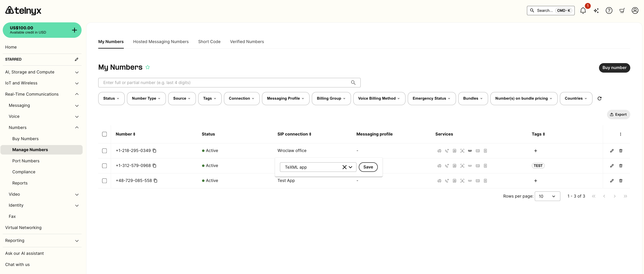Switch to Hosted Messaging Numbers tab
This screenshot has width=644, height=274.
coord(161,42)
